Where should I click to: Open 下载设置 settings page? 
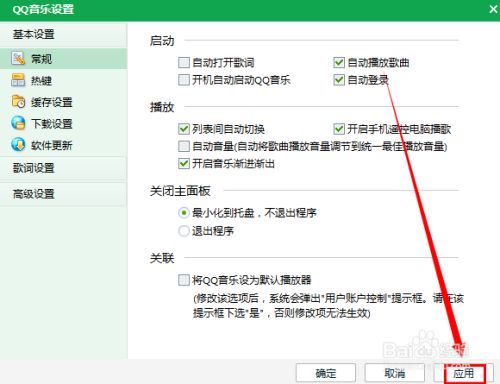[x=63, y=124]
